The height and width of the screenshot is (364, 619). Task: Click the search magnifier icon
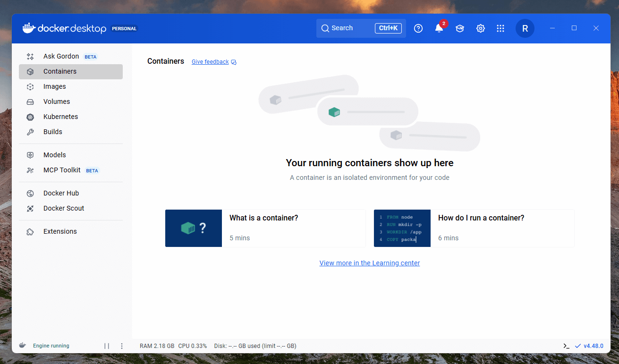tap(325, 28)
